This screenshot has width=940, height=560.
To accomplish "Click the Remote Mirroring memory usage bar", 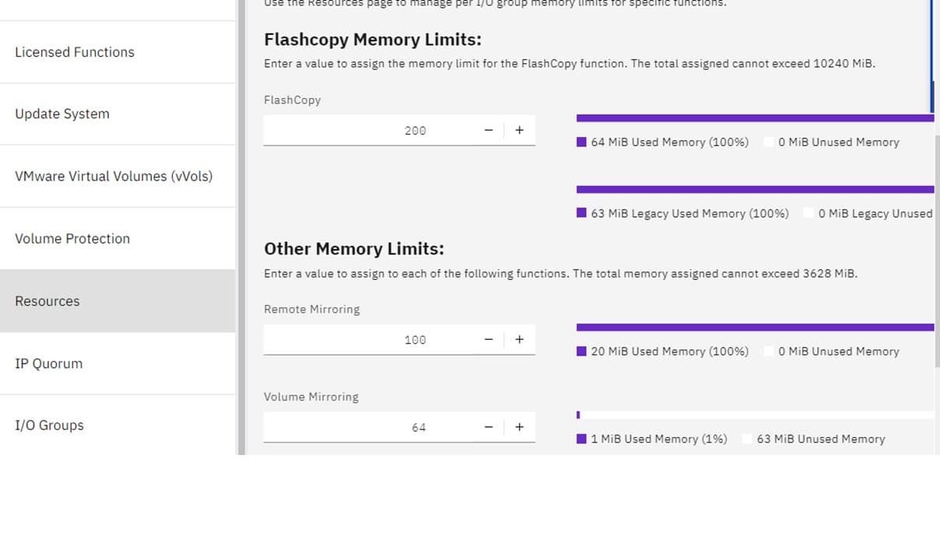I will [x=755, y=327].
